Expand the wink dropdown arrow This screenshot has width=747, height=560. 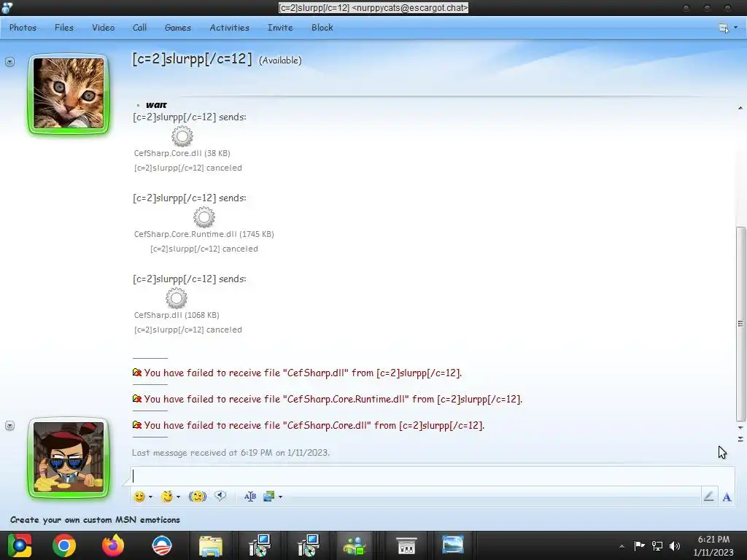click(179, 497)
